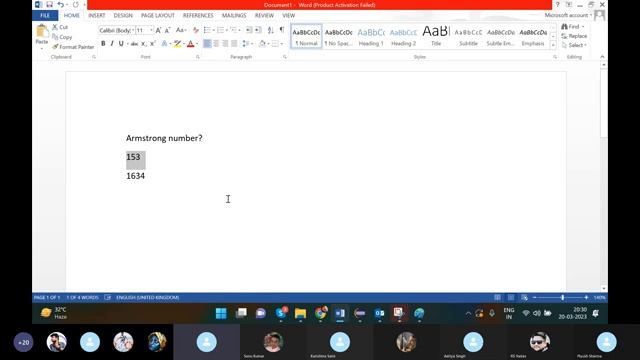Click the zoom out minus icon
The image size is (640, 360).
coord(534,298)
